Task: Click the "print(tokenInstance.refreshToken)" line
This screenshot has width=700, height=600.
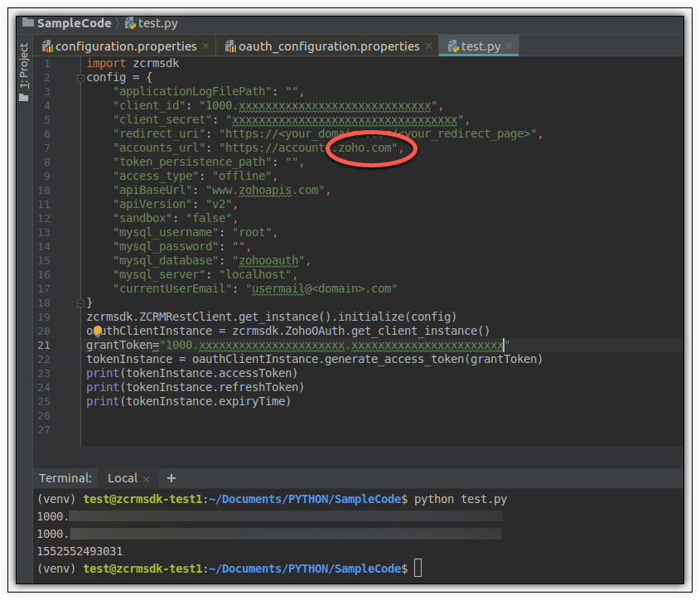Action: coord(196,387)
